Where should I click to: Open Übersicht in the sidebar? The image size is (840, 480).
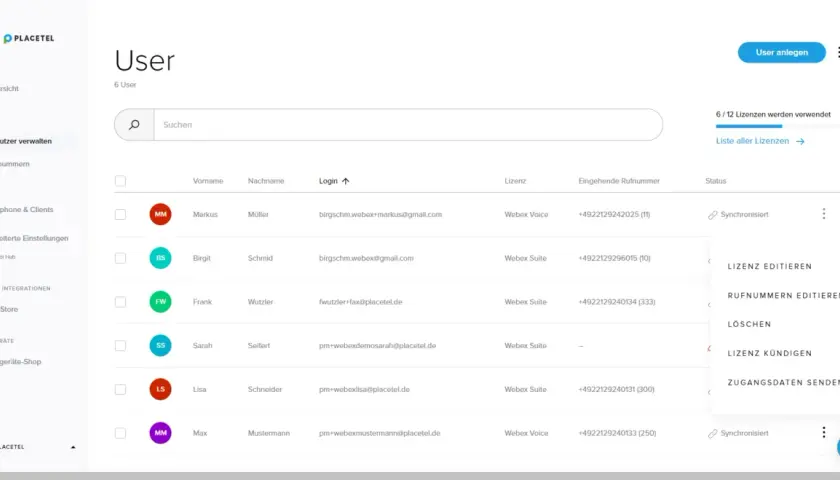click(x=9, y=88)
